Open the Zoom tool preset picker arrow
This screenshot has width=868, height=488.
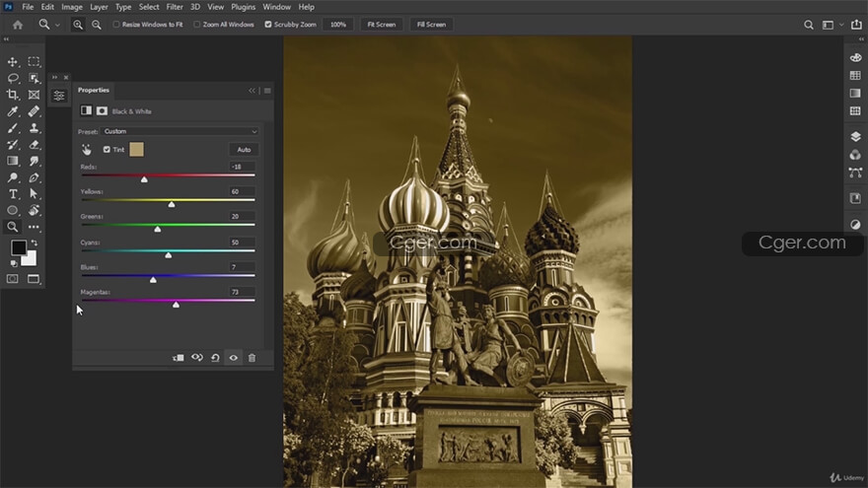[57, 25]
